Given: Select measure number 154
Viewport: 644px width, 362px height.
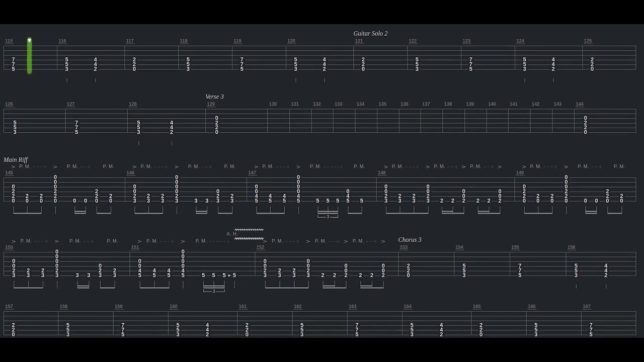Looking at the screenshot, I should pos(459,247).
